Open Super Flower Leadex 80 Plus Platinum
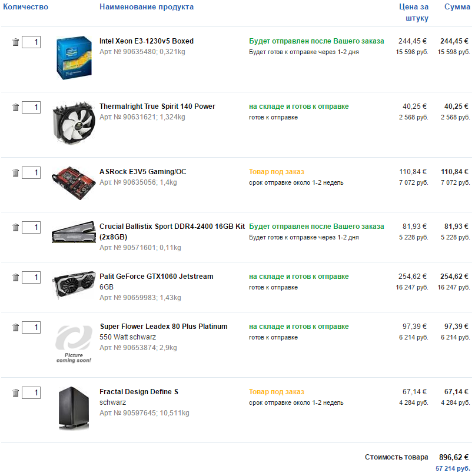 pos(163,327)
